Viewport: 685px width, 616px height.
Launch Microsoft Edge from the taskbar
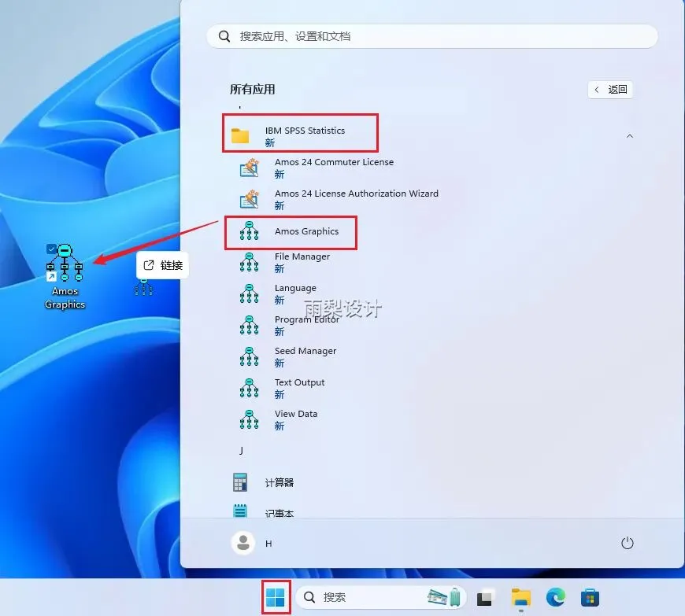tap(555, 597)
